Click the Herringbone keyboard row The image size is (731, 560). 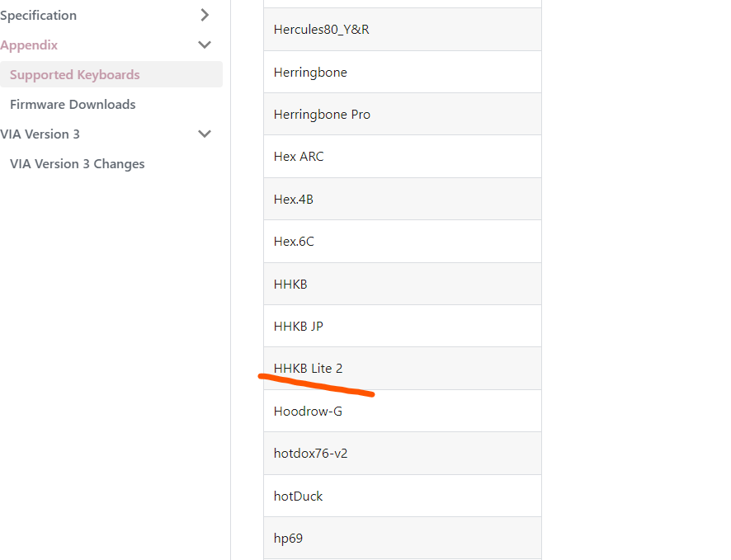tap(403, 72)
